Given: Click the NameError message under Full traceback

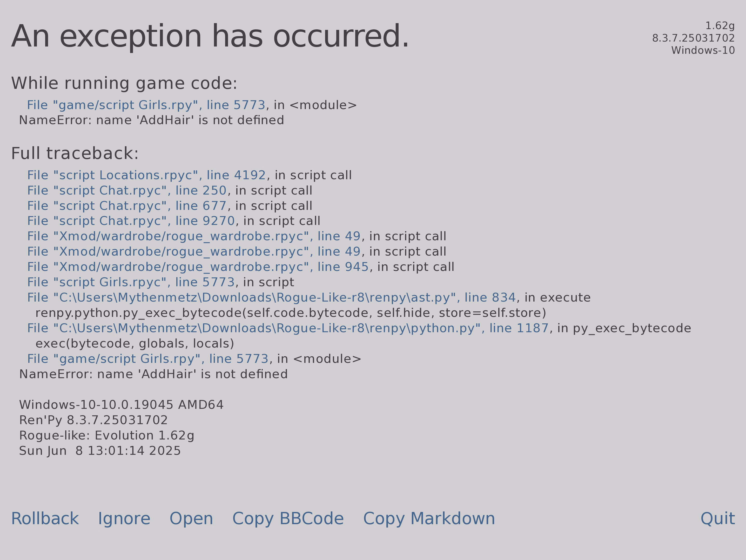Looking at the screenshot, I should (153, 374).
